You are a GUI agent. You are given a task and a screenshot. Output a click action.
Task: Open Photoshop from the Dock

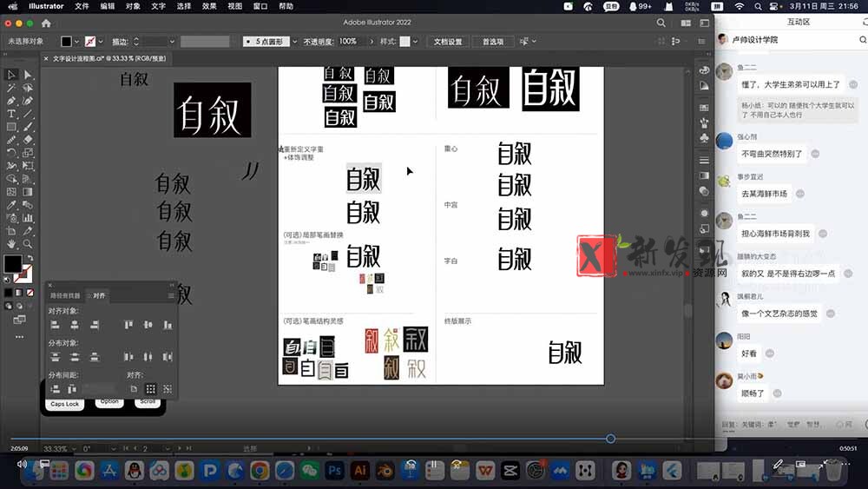335,471
